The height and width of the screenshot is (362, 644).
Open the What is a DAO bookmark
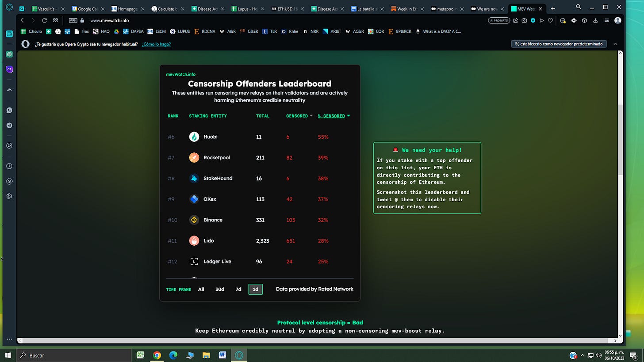click(x=438, y=31)
